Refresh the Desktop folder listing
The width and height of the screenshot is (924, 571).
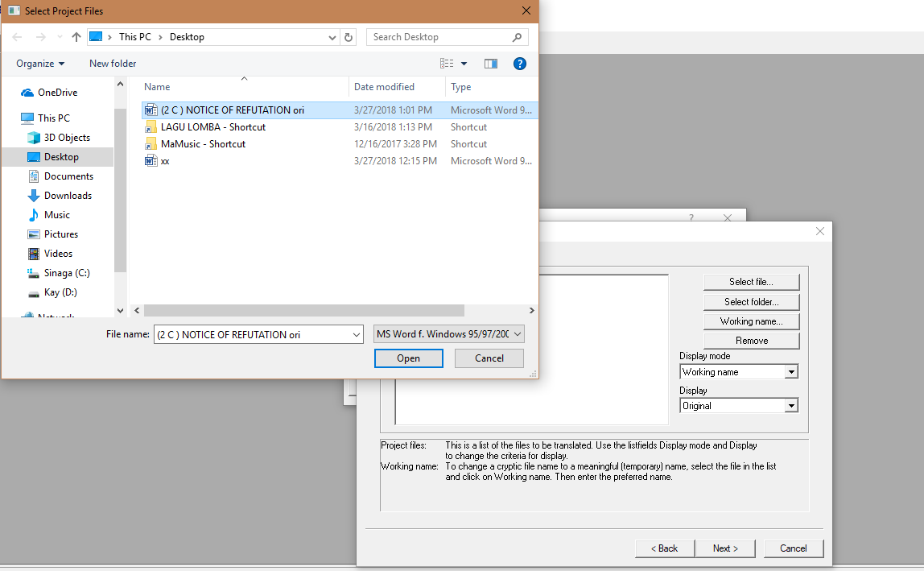point(349,37)
